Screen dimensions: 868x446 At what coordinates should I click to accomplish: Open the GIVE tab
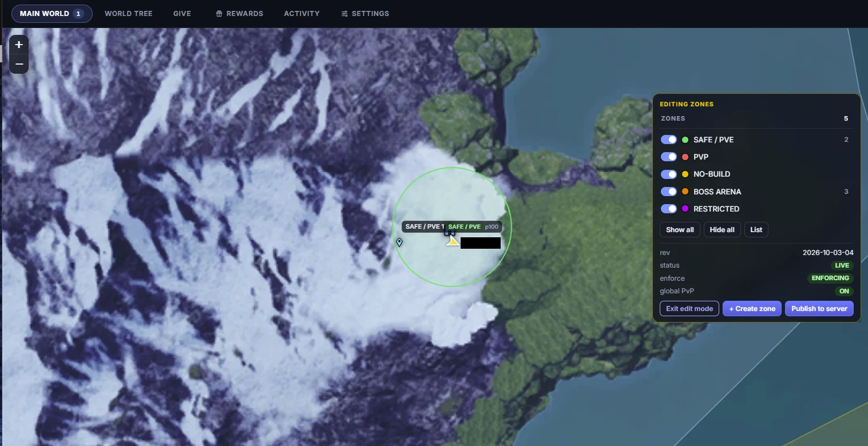pyautogui.click(x=182, y=13)
